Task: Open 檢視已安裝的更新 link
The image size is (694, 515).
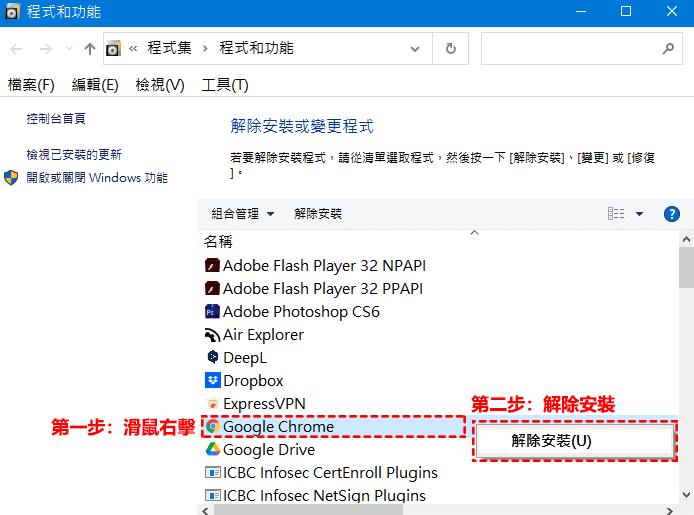Action: 74,155
